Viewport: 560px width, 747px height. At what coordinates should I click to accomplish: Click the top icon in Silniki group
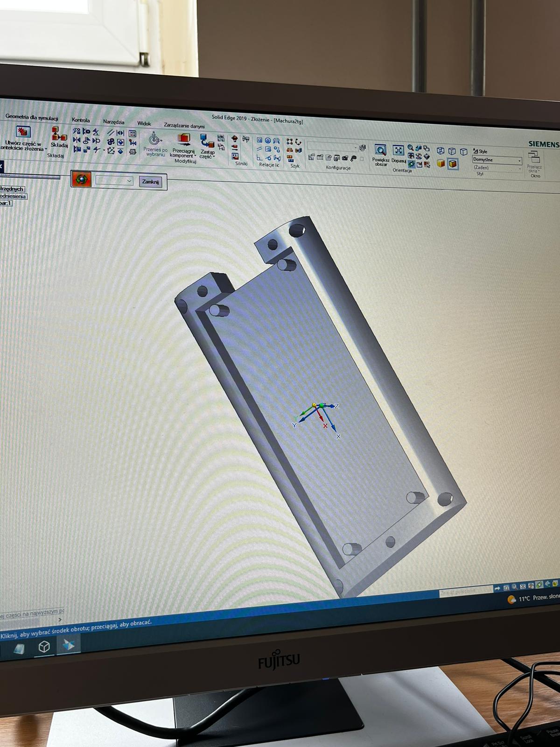(234, 139)
